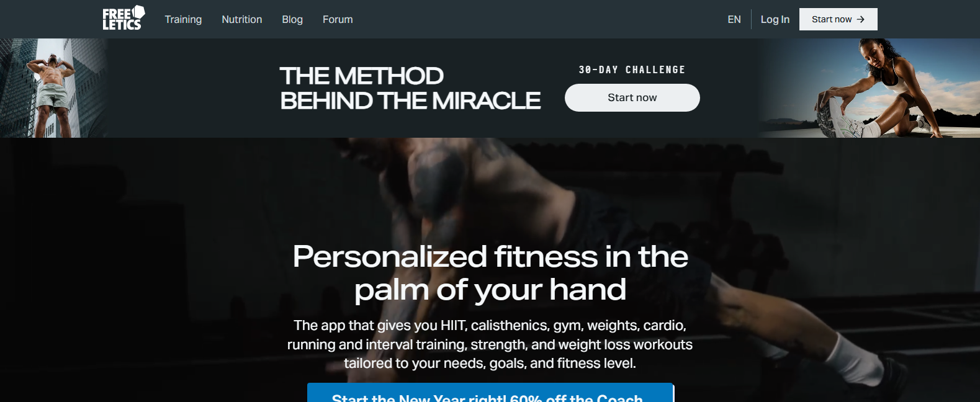
Task: Click the arrow icon in the header Start now button
Action: point(860,19)
